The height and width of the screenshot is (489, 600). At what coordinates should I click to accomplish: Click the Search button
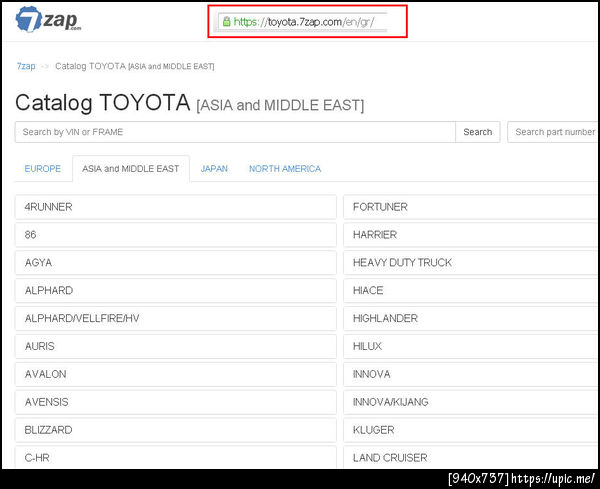[478, 132]
